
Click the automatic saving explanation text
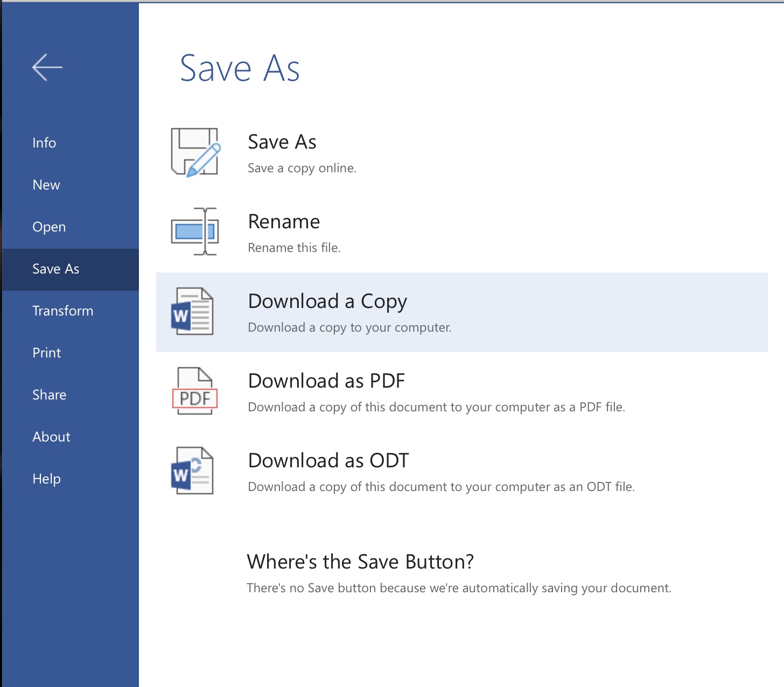(459, 588)
